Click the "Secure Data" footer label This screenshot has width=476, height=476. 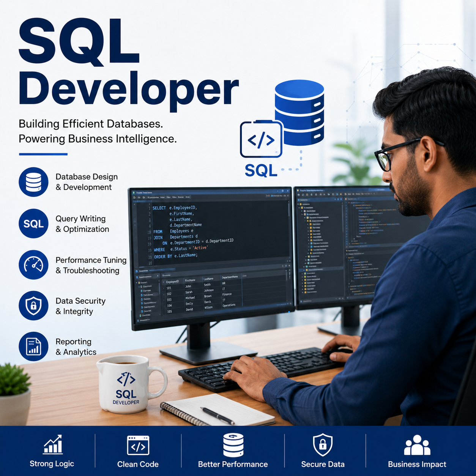(323, 464)
